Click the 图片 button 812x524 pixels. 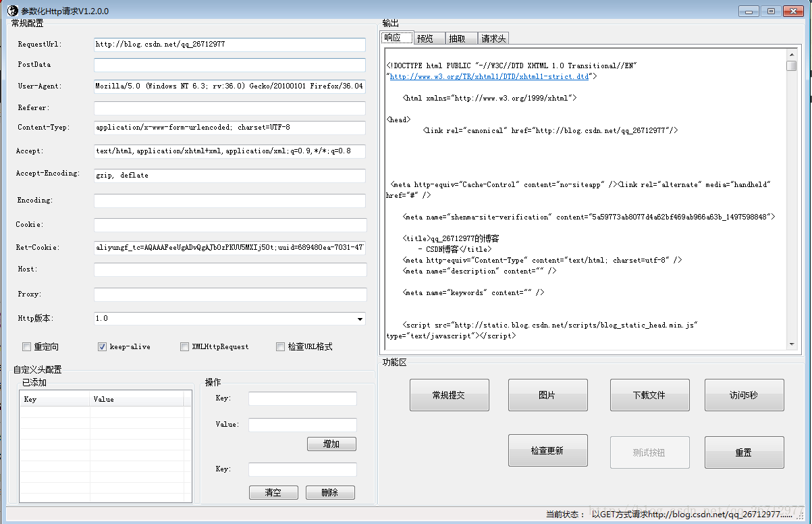click(x=548, y=395)
